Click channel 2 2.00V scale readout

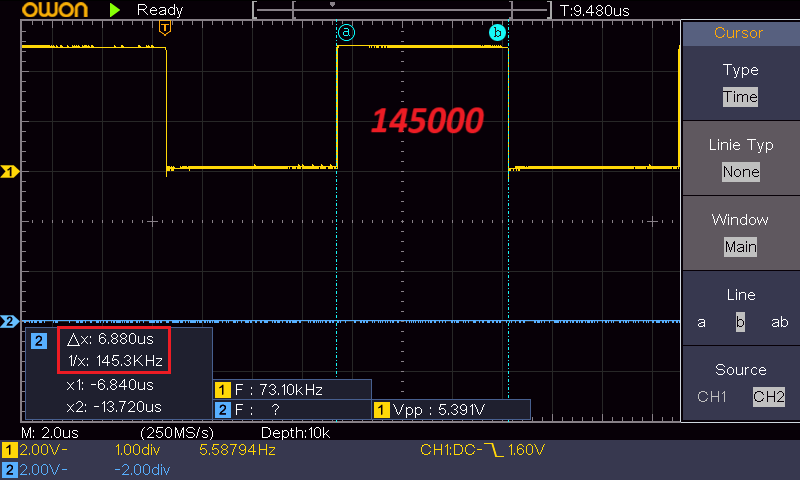43,470
